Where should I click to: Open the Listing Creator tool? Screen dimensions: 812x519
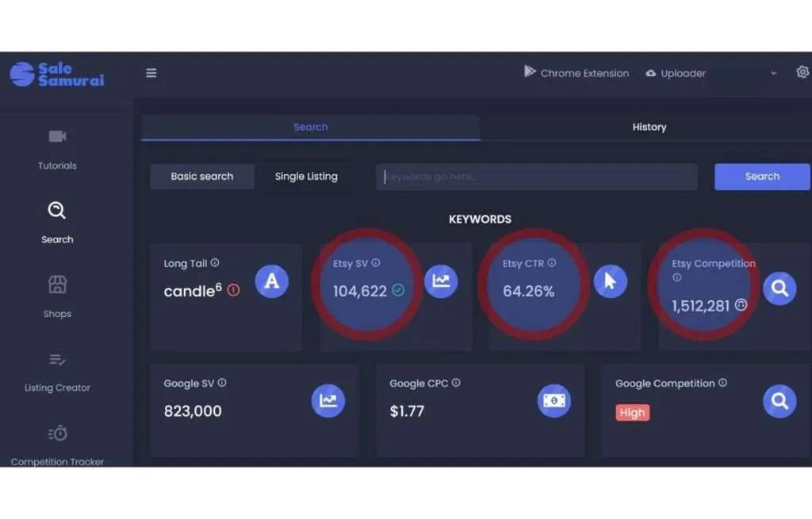[57, 370]
